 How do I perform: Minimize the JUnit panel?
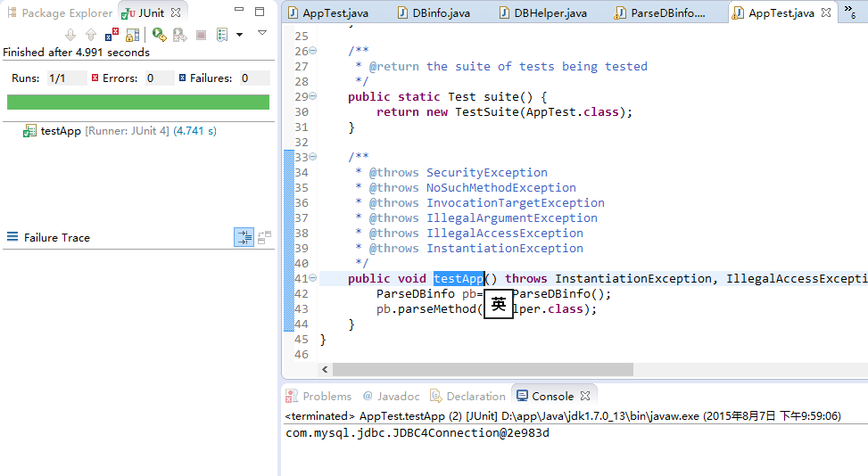pyautogui.click(x=239, y=10)
